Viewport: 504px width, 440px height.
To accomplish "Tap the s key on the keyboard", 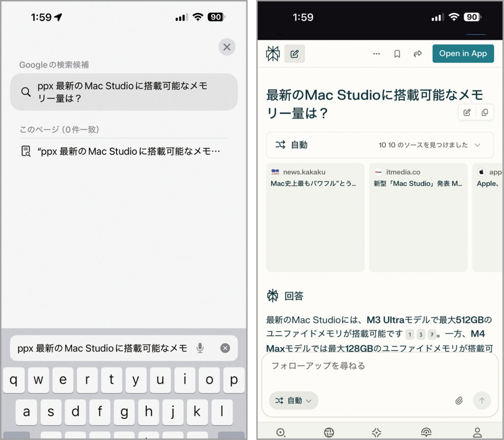I will pyautogui.click(x=51, y=412).
